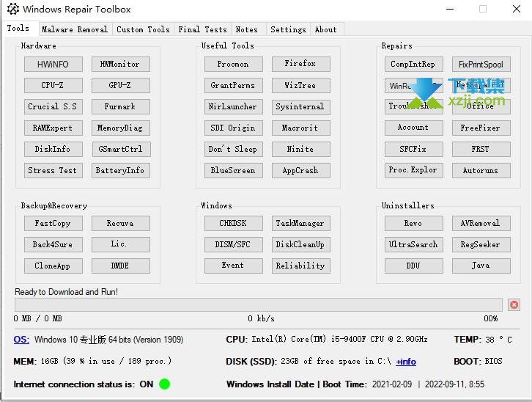Click the download progress bar
Screen dimensions: 532x402
tap(258, 305)
